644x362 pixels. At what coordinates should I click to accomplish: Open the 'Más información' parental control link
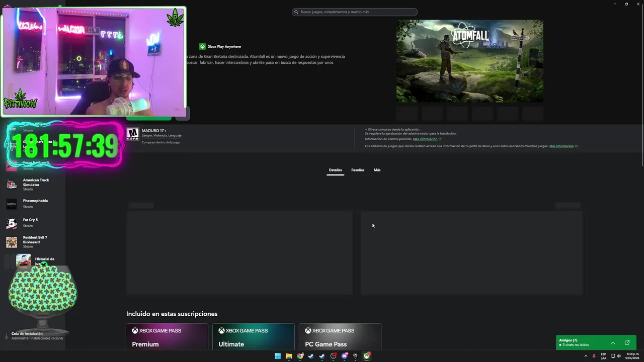point(427,139)
